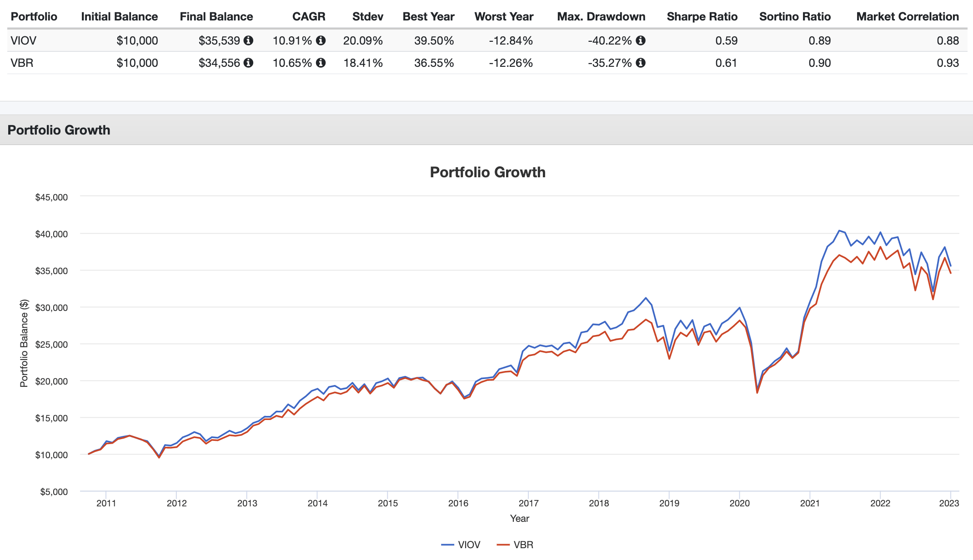Click the Final Balance column header
The height and width of the screenshot is (560, 973).
click(x=216, y=17)
